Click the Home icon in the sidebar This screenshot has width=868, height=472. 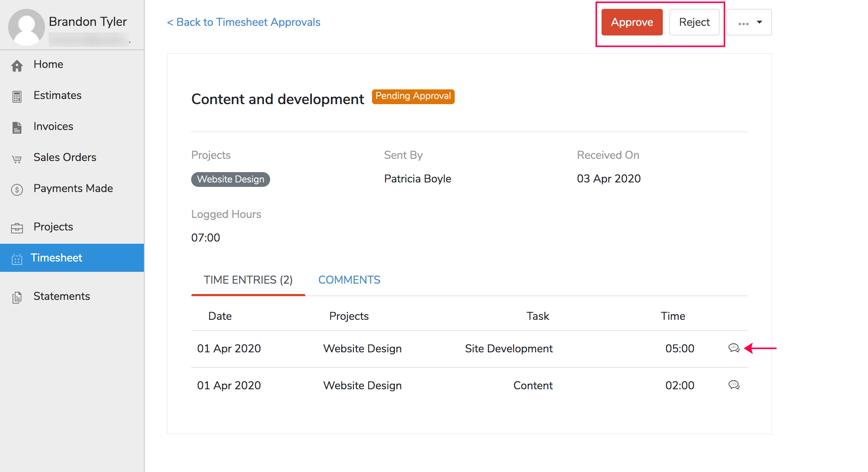click(17, 66)
